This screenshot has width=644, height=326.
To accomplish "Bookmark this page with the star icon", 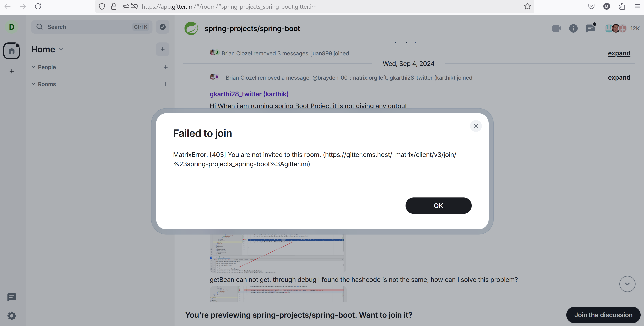I will coord(527,6).
